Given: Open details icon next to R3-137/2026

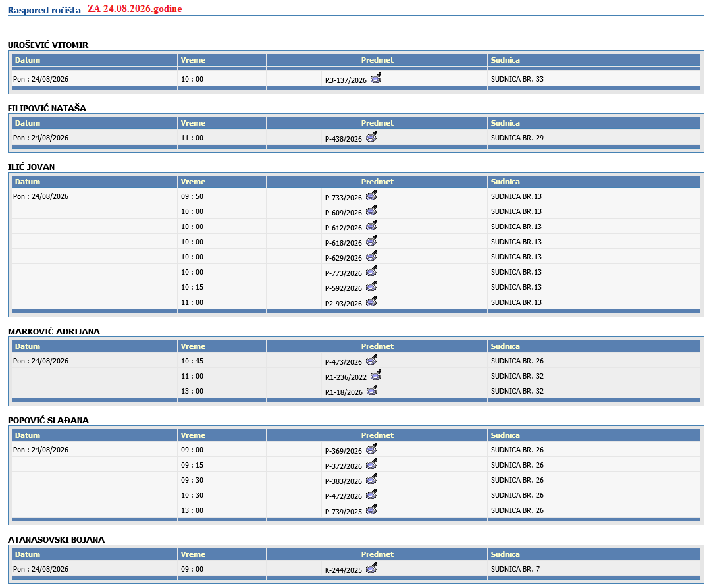Looking at the screenshot, I should [376, 79].
